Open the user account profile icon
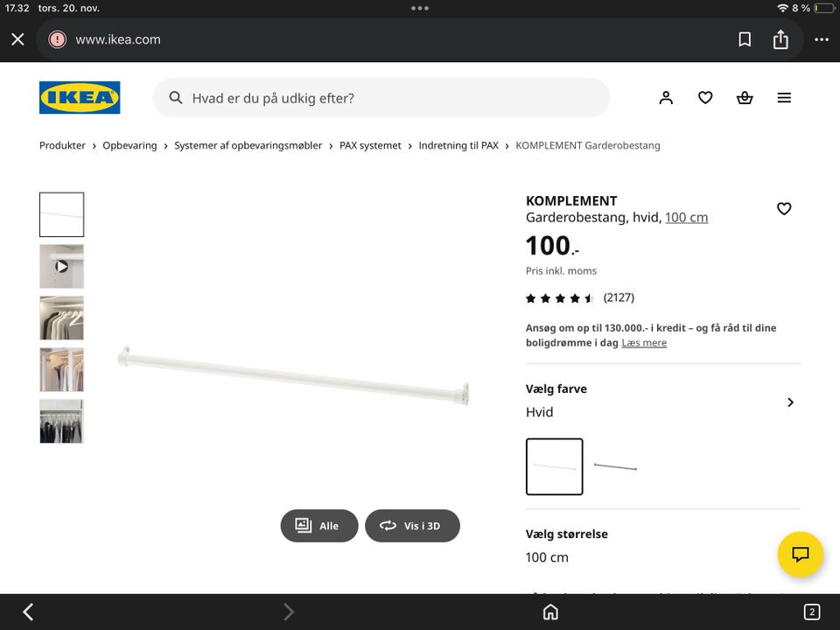840x630 pixels. click(666, 97)
